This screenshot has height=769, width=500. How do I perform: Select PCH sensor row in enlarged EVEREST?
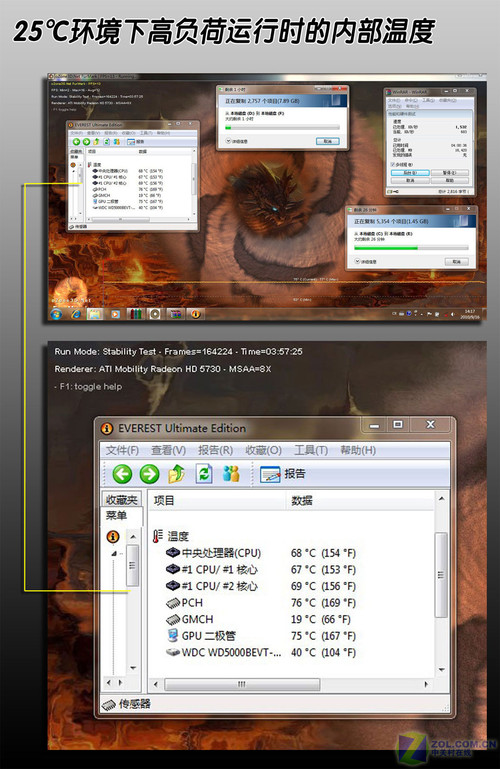(261, 603)
